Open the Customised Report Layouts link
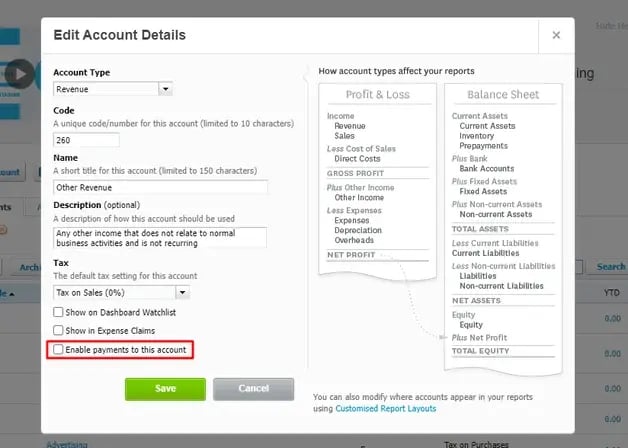 pos(386,408)
